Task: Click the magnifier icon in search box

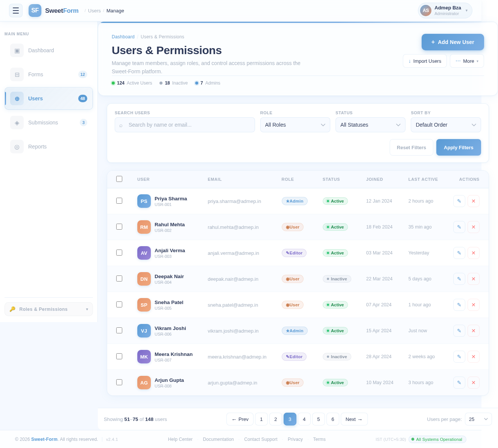Action: (121, 125)
